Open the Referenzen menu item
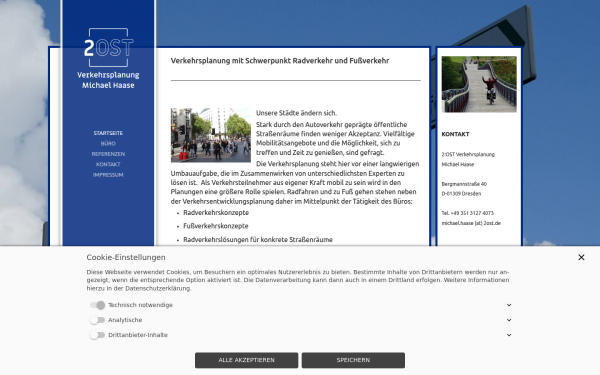 108,154
